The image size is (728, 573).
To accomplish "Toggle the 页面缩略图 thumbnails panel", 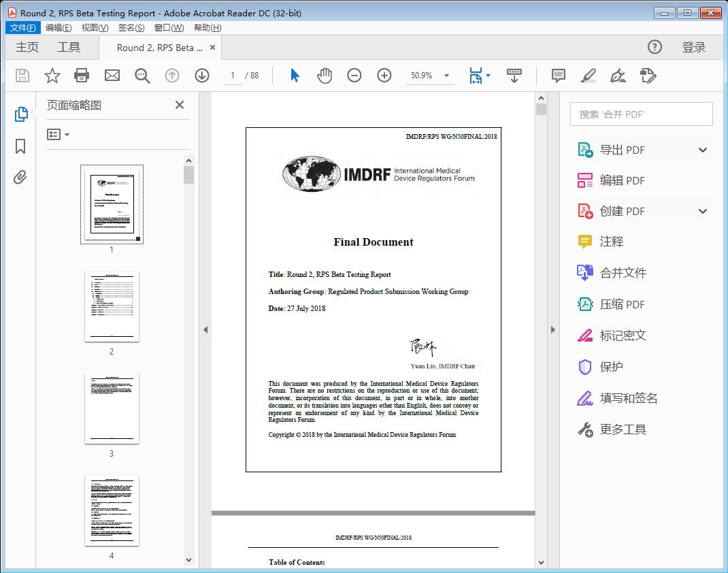I will point(21,116).
